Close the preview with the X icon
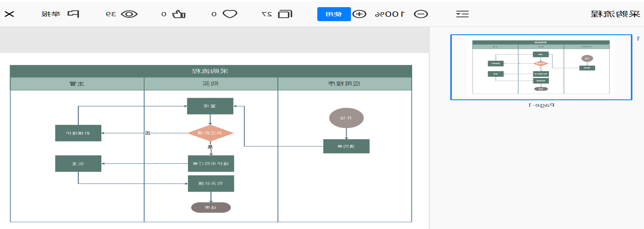644x229 pixels. click(x=9, y=14)
